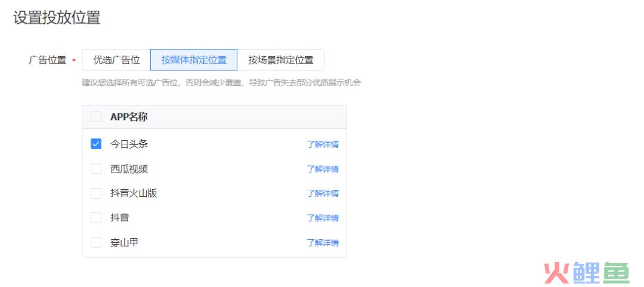Click the 穿山甲 row label

click(124, 243)
